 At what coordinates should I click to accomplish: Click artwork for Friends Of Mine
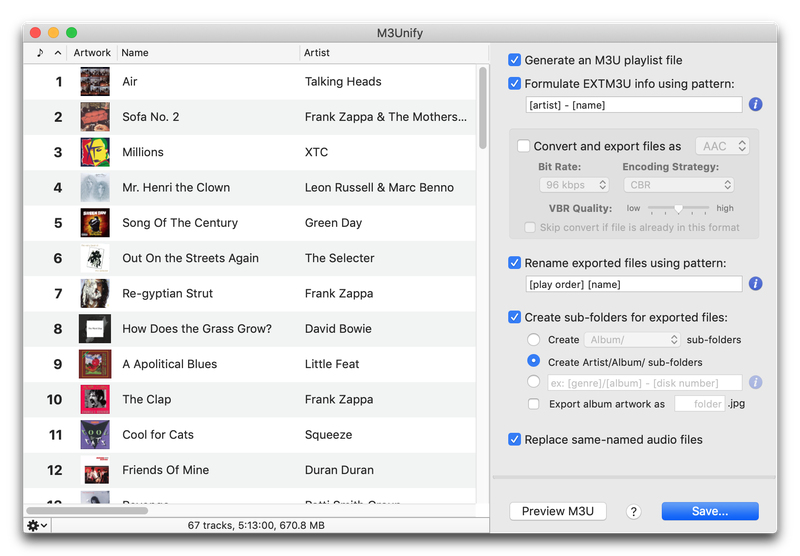click(95, 470)
